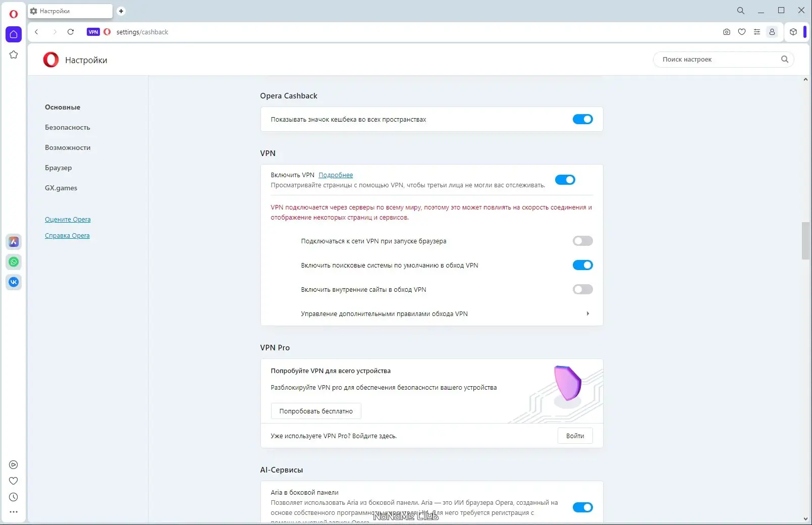Click the red VPN speed warning text
The width and height of the screenshot is (812, 525).
pyautogui.click(x=431, y=212)
